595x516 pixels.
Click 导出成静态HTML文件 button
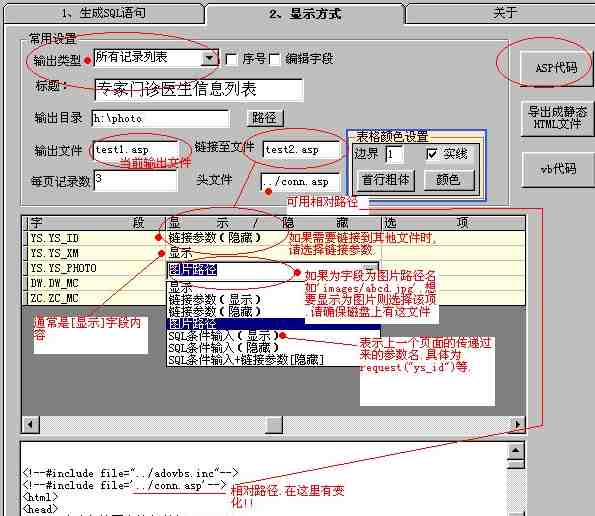coord(557,118)
